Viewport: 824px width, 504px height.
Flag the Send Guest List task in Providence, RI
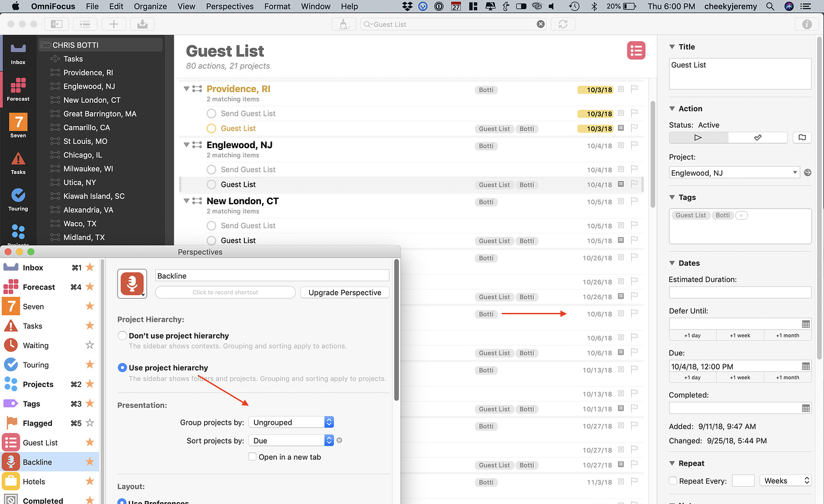[x=634, y=113]
